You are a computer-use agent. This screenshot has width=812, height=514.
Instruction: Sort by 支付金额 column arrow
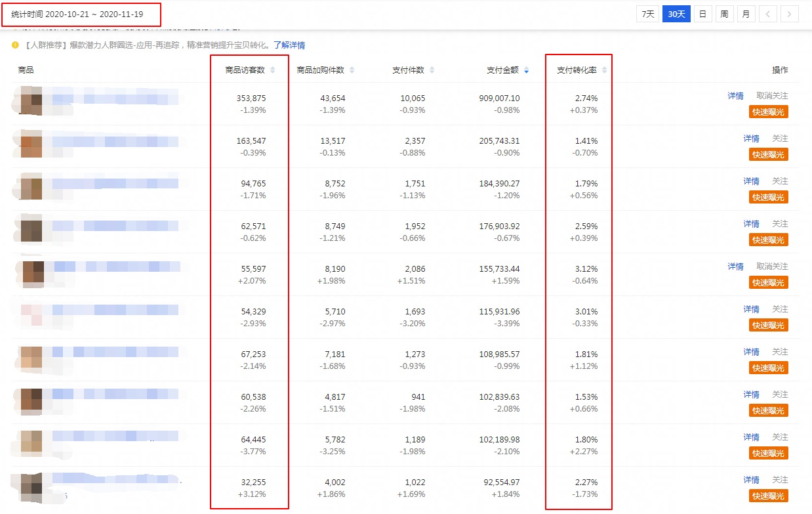tap(526, 70)
